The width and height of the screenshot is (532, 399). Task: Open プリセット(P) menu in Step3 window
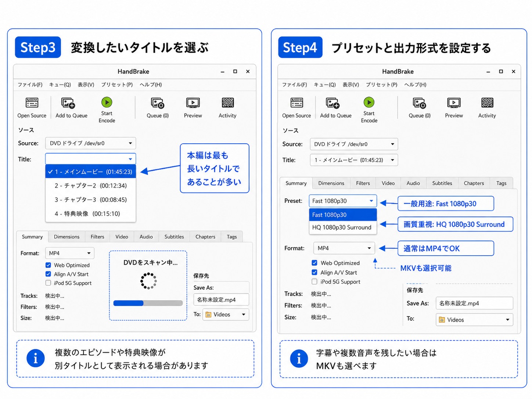pyautogui.click(x=117, y=85)
